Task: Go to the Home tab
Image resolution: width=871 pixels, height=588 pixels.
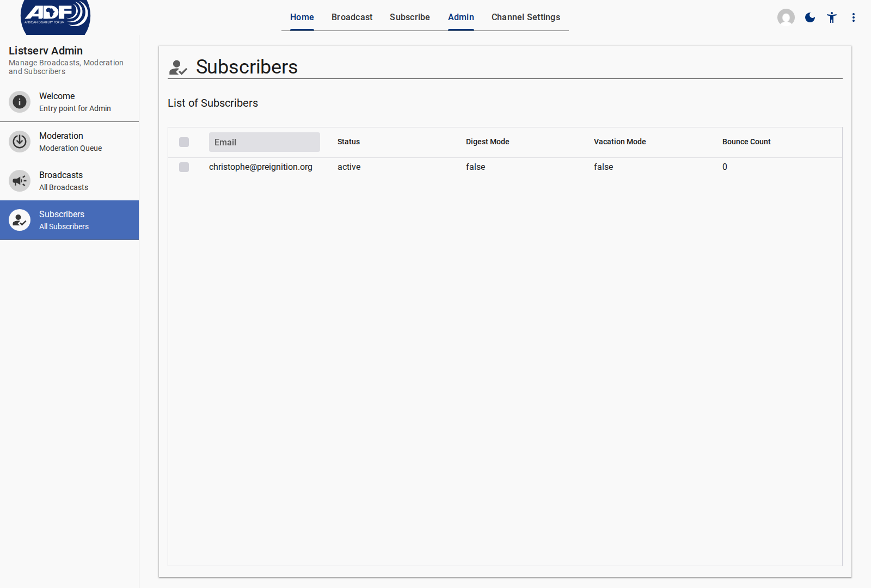Action: (x=302, y=17)
